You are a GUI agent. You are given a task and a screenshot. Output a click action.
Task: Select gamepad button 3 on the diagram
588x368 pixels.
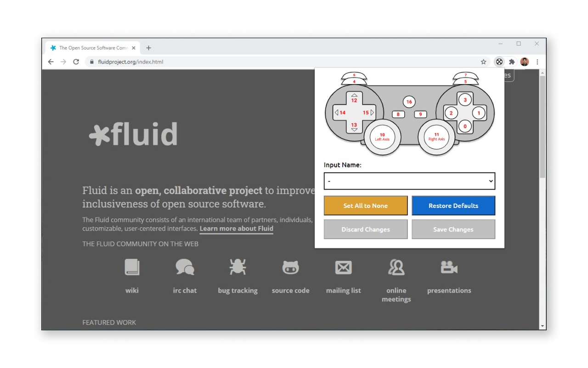[465, 99]
